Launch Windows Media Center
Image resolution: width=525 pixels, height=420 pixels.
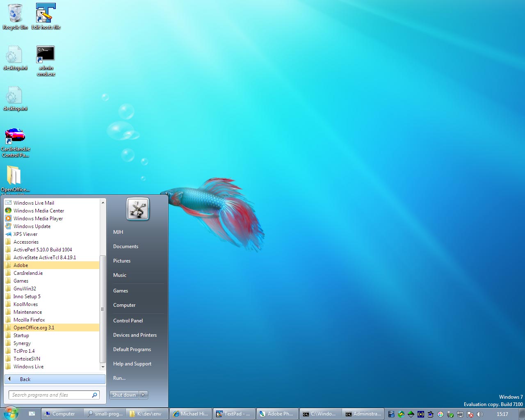52,210
